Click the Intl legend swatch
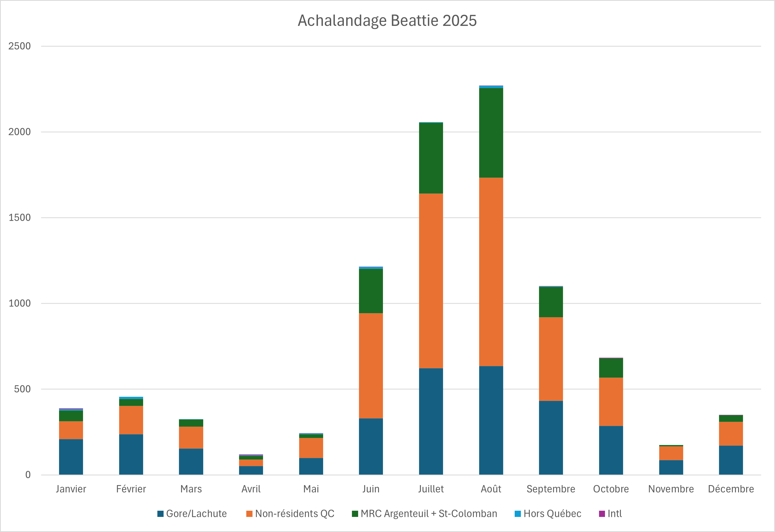The image size is (775, 532). 602,514
